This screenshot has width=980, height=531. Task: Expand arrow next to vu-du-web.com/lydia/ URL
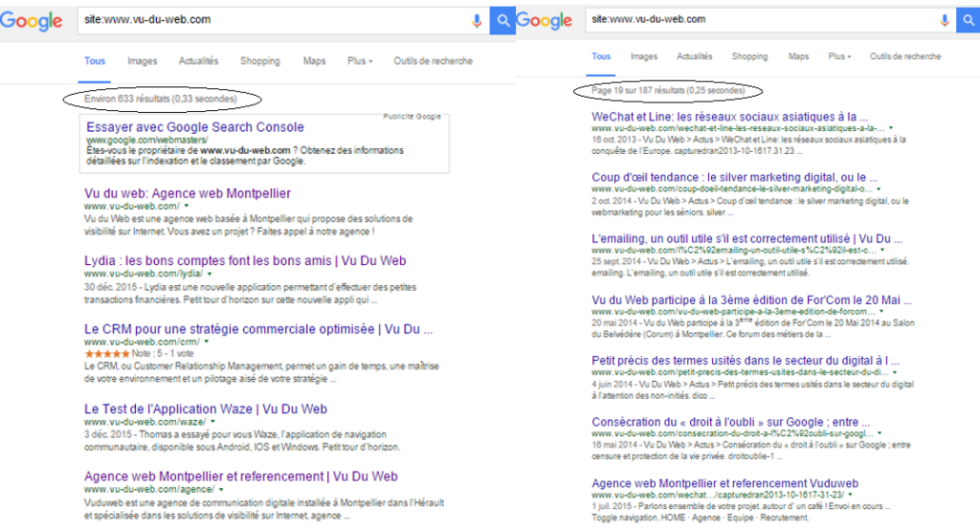tap(210, 275)
